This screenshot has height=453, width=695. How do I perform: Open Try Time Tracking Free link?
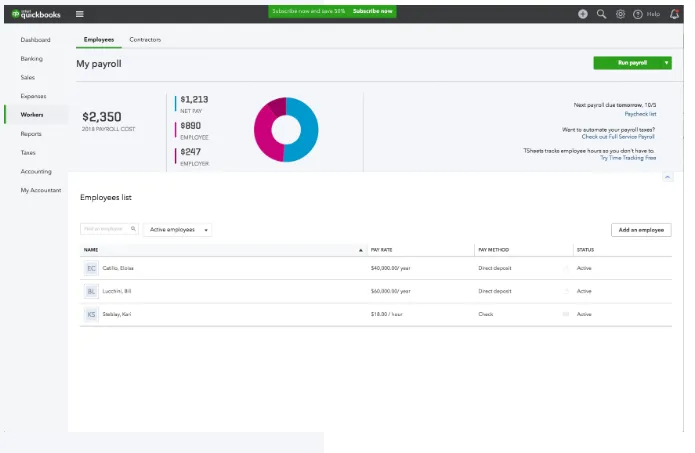tap(628, 158)
